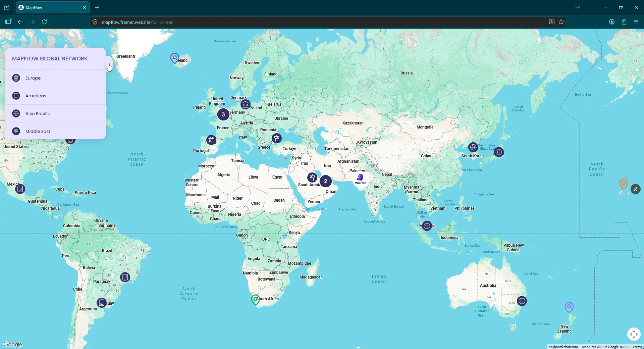Click the orange pin in North Pacific
This screenshot has height=349, width=644.
click(624, 184)
